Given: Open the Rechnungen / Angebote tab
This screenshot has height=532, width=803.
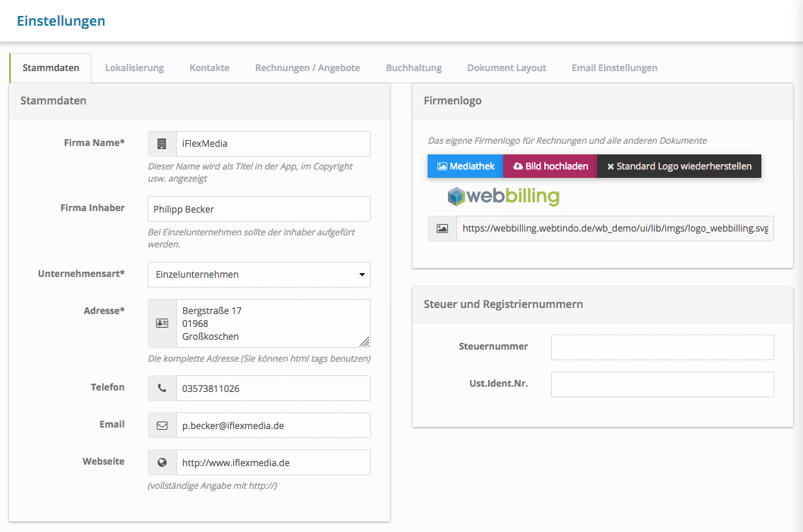Looking at the screenshot, I should (x=307, y=68).
